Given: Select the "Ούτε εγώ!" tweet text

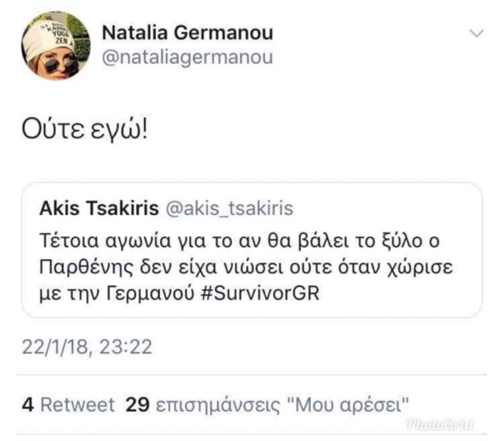Looking at the screenshot, I should click(85, 129).
